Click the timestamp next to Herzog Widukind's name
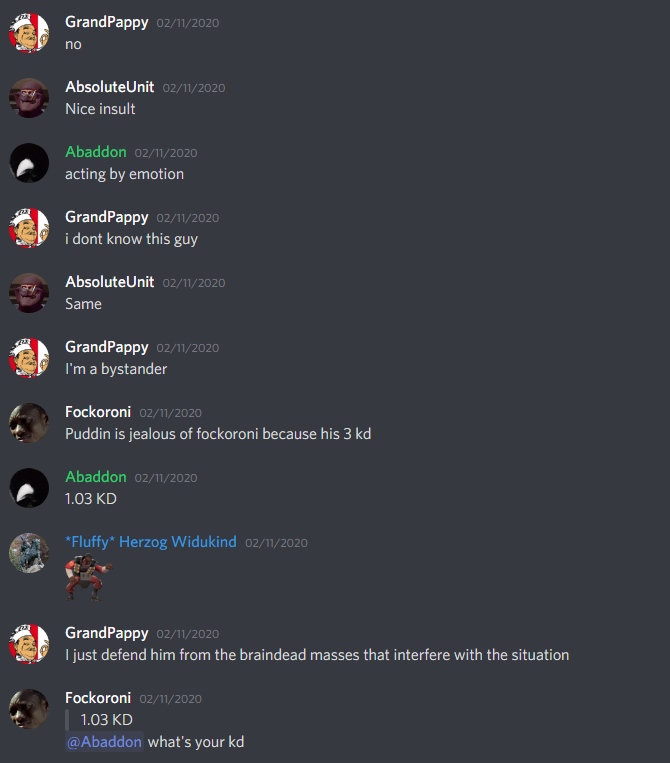This screenshot has height=763, width=670. pyautogui.click(x=276, y=543)
